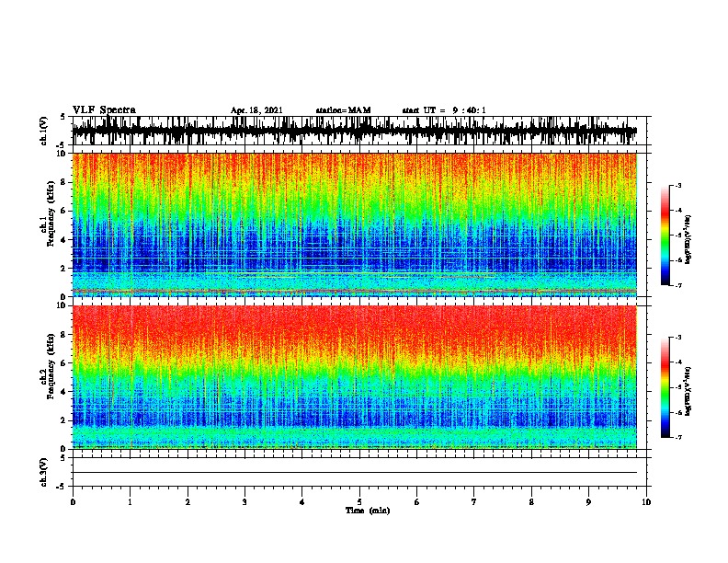This screenshot has height=563, width=728.
Task: Click the "Time (min)" x-axis label
Action: pyautogui.click(x=368, y=511)
